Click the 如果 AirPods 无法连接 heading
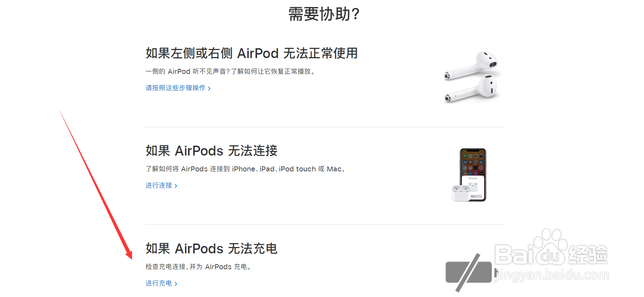The image size is (644, 297). pyautogui.click(x=211, y=151)
